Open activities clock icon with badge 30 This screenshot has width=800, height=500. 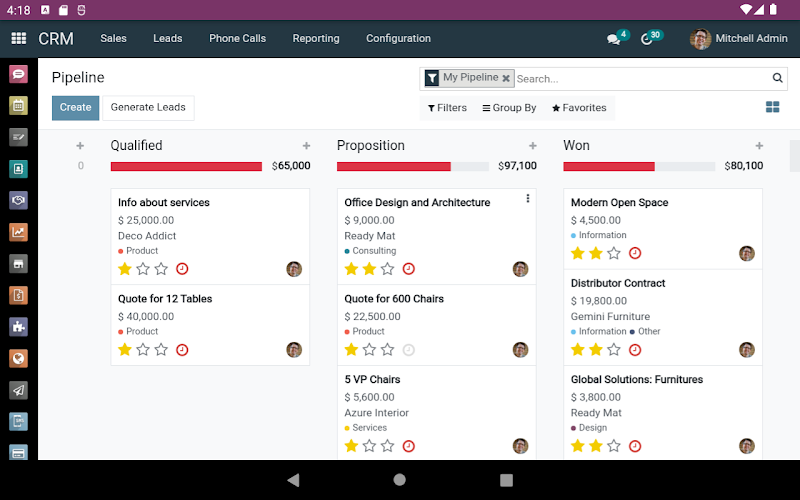tap(647, 39)
